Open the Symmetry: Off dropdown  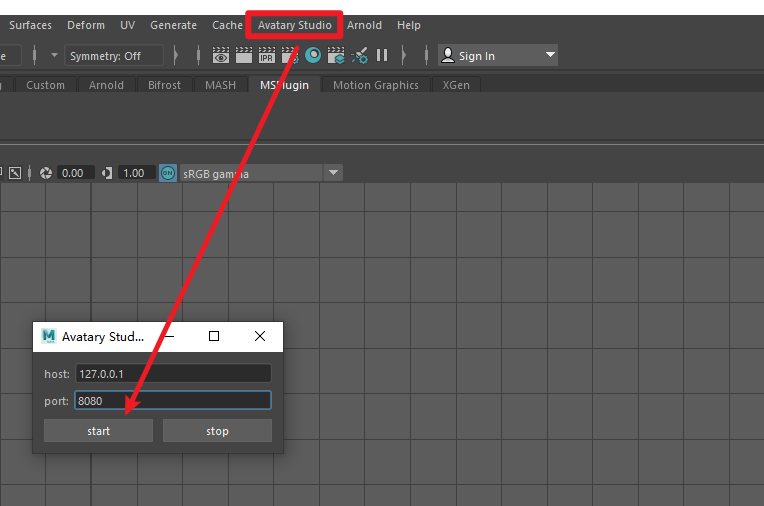tap(115, 56)
